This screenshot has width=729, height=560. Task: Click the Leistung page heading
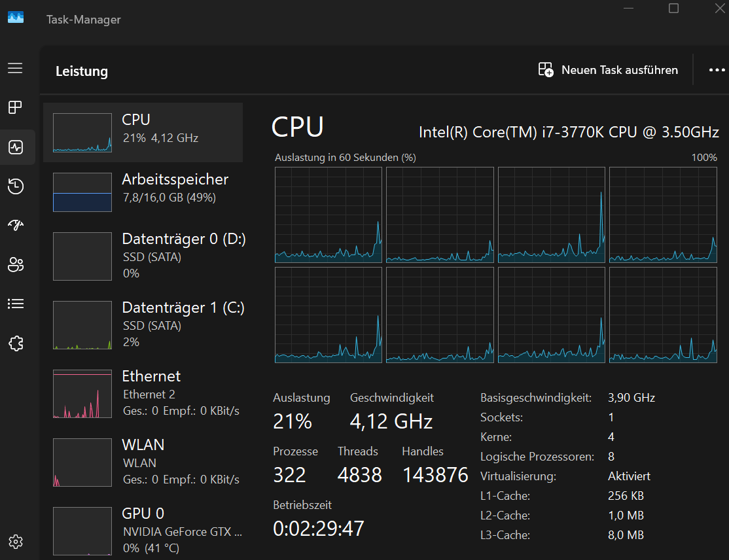(82, 71)
